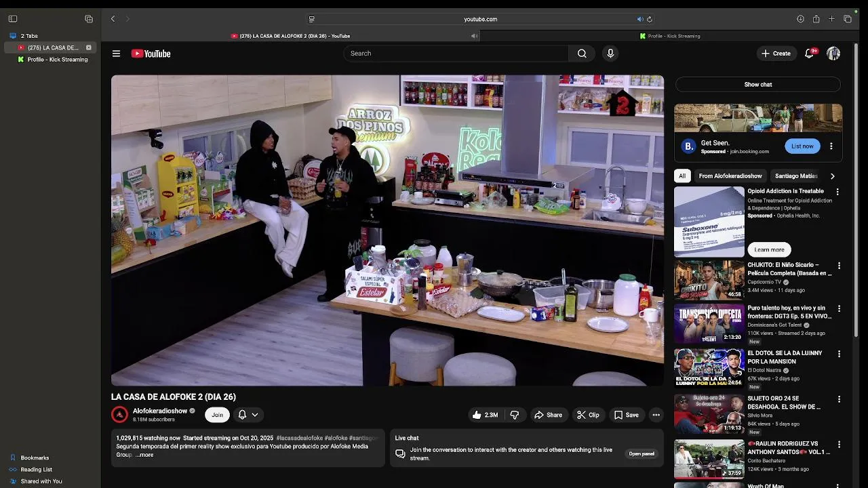Show chat
This screenshot has width=868, height=488.
(758, 85)
